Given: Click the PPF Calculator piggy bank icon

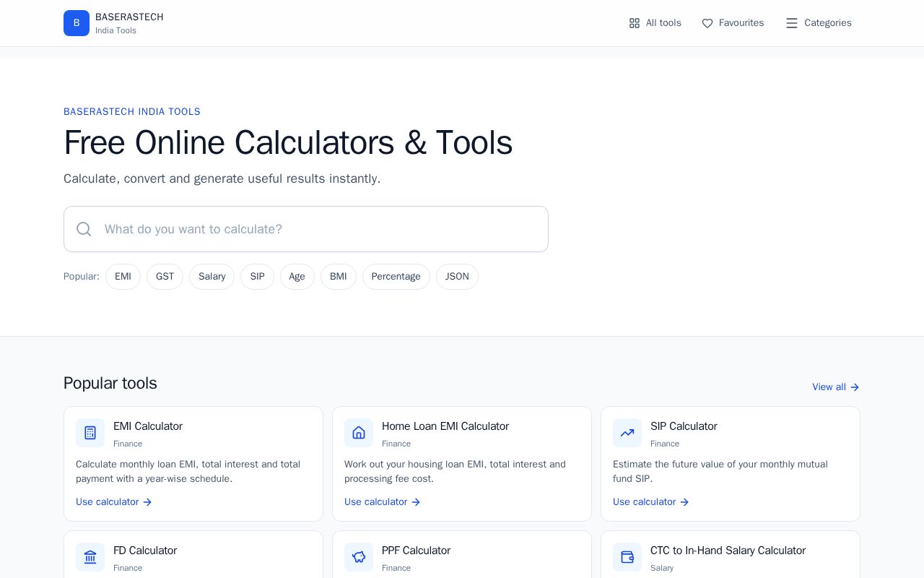Looking at the screenshot, I should click(359, 557).
